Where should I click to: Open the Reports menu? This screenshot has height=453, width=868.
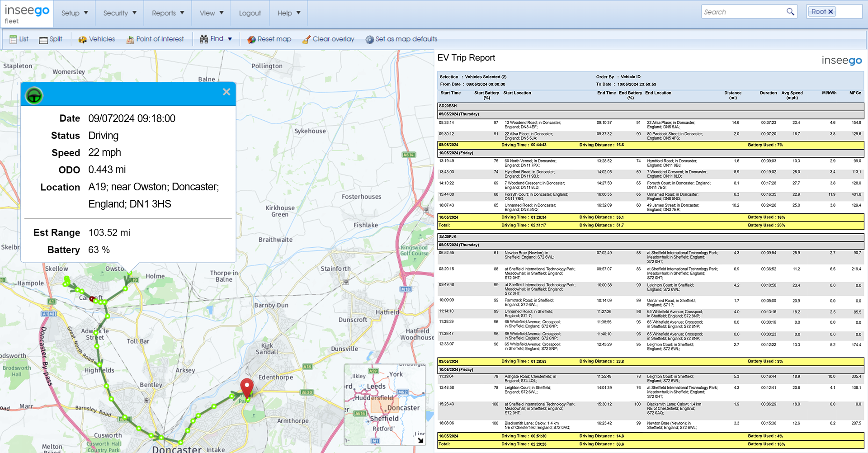168,13
